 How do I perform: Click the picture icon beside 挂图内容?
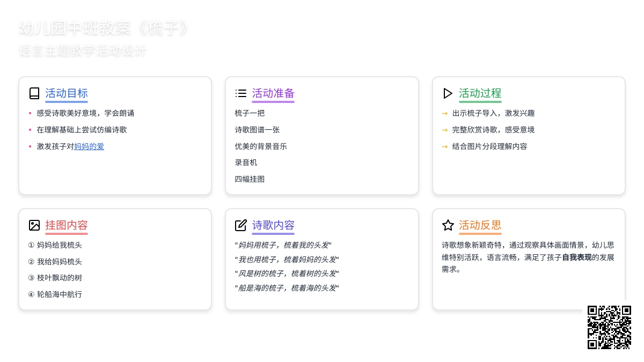click(x=34, y=225)
